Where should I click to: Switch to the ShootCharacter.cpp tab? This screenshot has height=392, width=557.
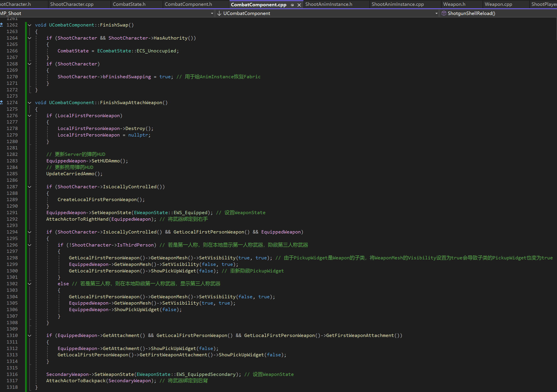point(72,4)
